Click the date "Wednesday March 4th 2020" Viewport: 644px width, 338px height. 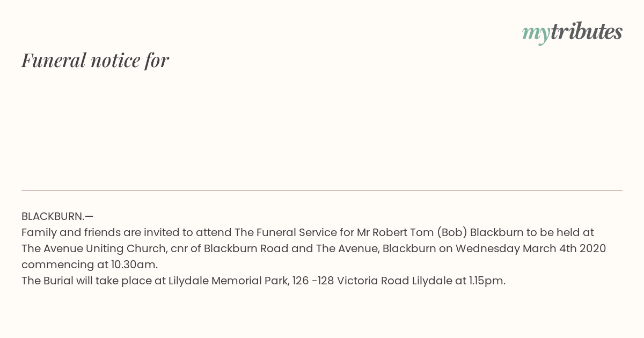(531, 248)
